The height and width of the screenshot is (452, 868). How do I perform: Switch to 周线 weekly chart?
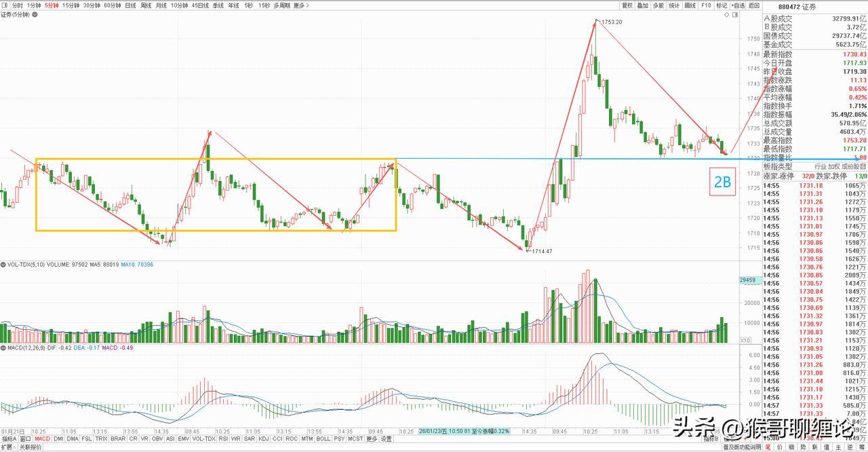point(146,5)
